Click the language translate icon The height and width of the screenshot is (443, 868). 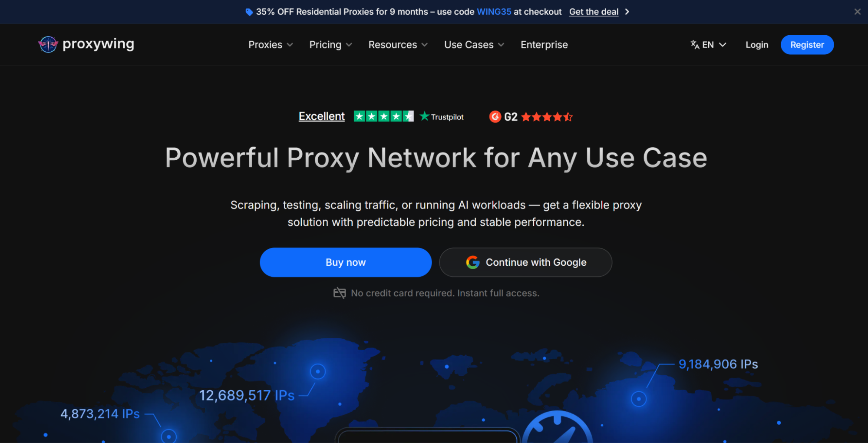point(695,45)
